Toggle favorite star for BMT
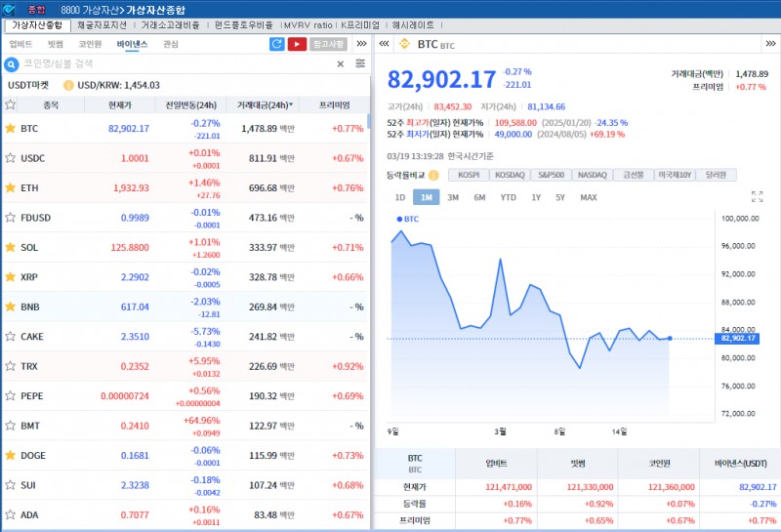The height and width of the screenshot is (532, 781). [x=10, y=426]
